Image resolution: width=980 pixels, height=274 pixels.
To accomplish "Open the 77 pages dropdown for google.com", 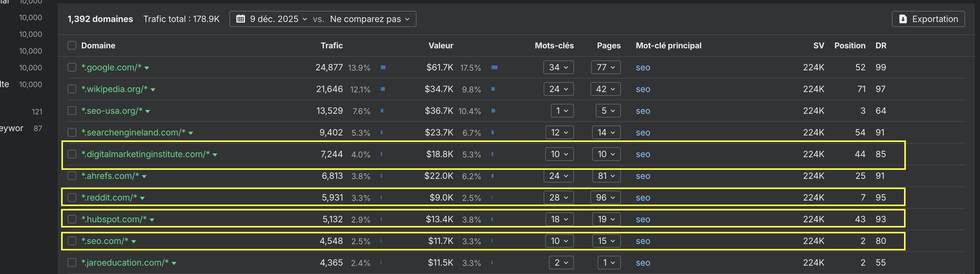I will point(606,67).
